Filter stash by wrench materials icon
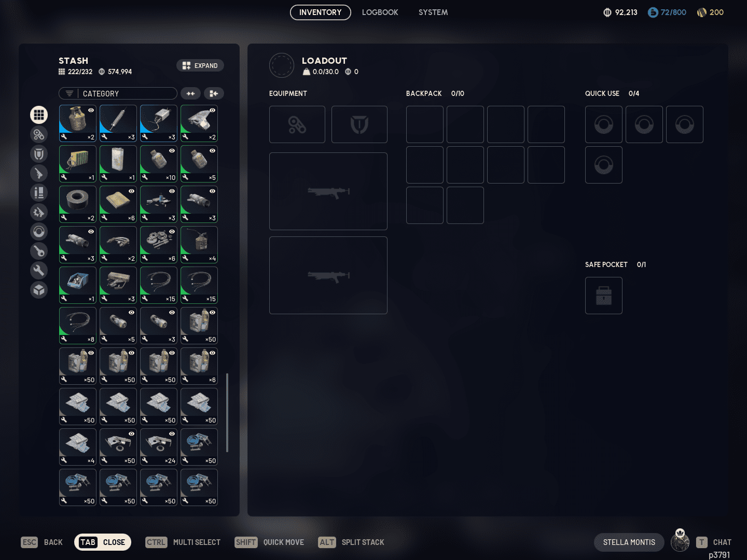Viewport: 747px width, 560px height. click(x=39, y=270)
